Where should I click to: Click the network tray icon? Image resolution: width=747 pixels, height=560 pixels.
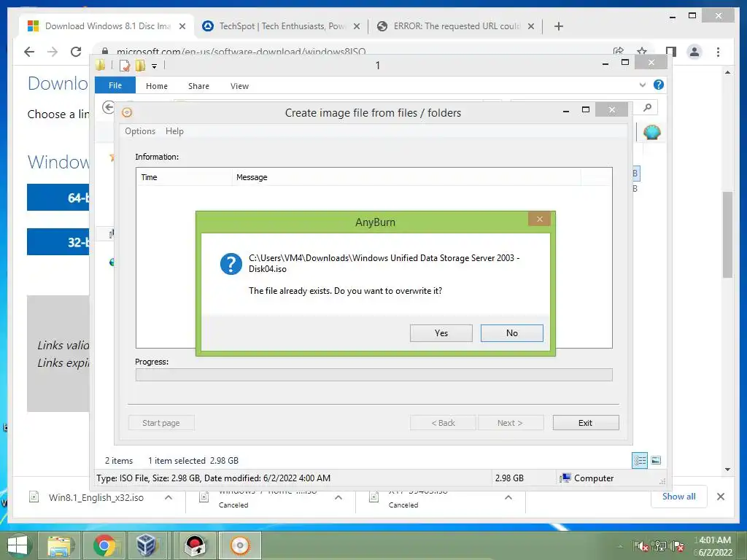(x=659, y=546)
